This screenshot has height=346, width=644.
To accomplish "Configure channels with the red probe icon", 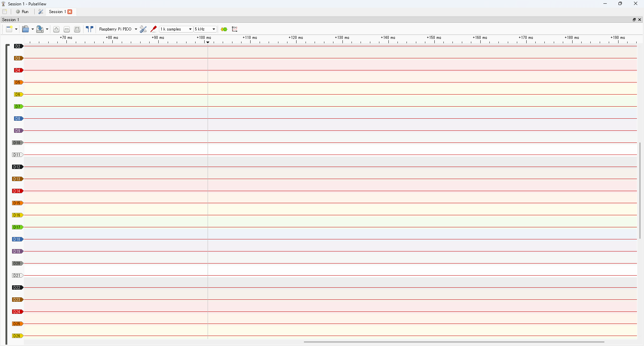I will pyautogui.click(x=154, y=29).
